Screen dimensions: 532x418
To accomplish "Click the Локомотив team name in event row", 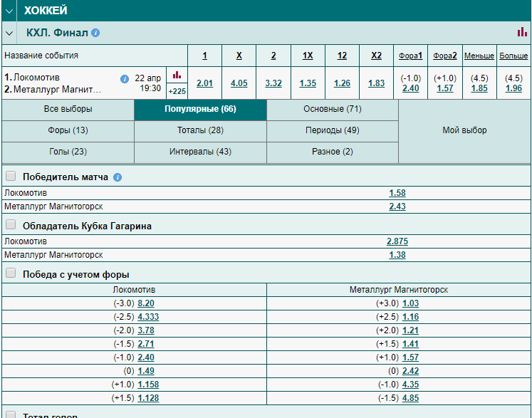I will (x=36, y=78).
